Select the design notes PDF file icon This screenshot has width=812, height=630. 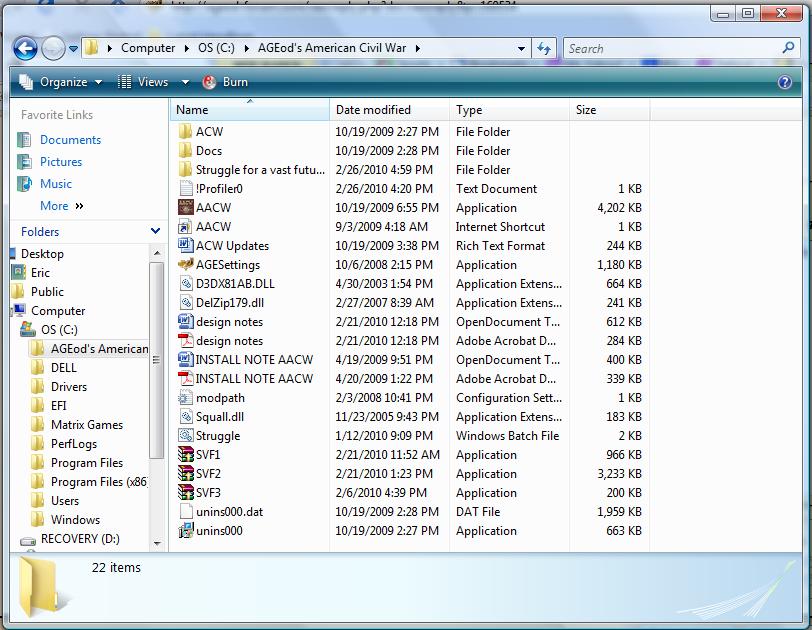tap(185, 341)
